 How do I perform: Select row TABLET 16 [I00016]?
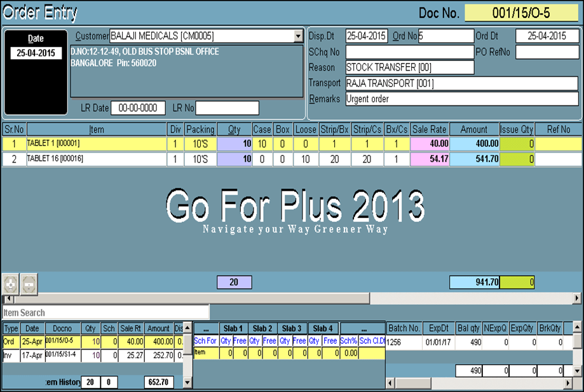coord(292,159)
